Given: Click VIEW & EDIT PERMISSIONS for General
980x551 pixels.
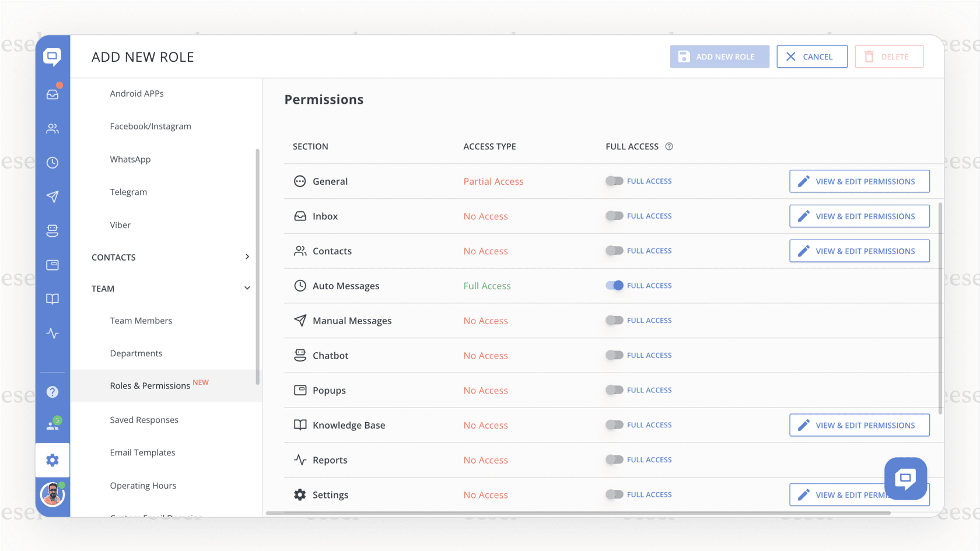Looking at the screenshot, I should pos(859,181).
